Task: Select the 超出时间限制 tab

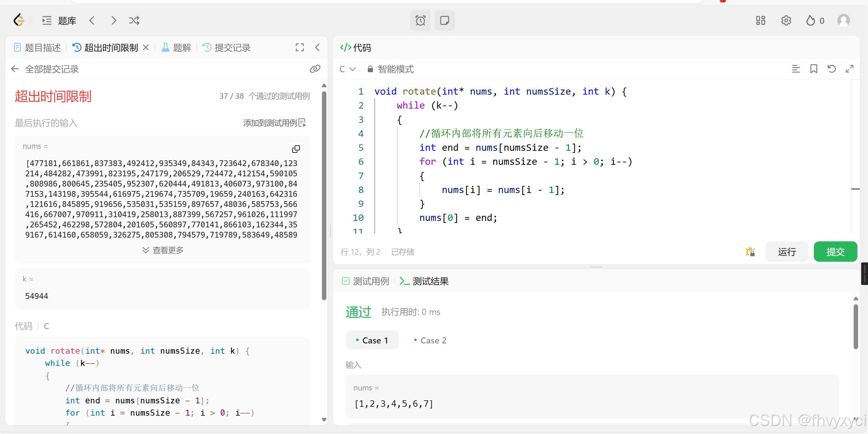Action: tap(105, 48)
